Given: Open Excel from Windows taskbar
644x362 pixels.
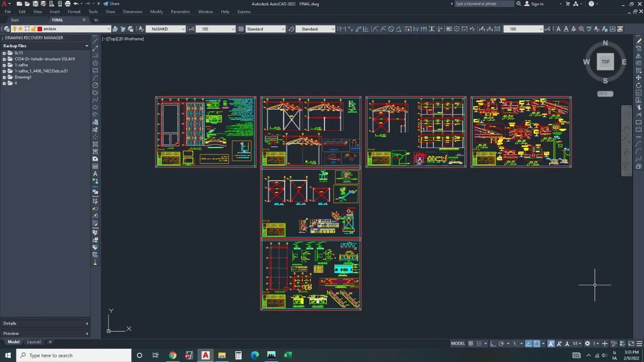Looking at the screenshot, I should pos(288,355).
